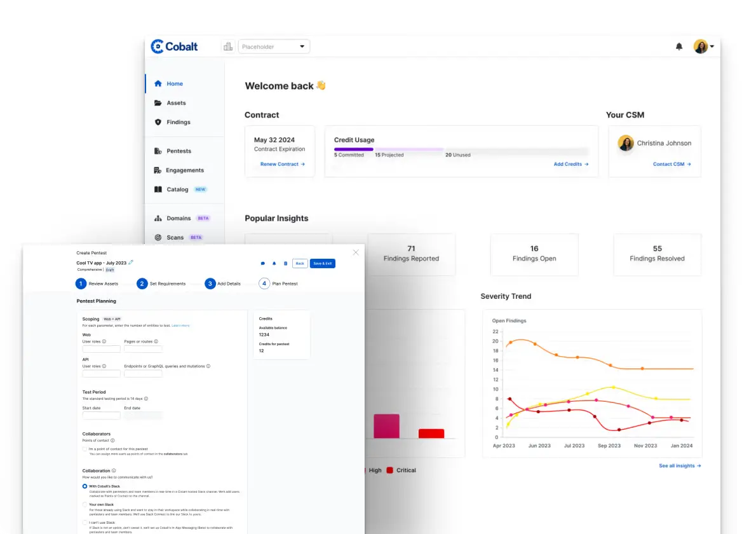
Task: Check I'm a point of contact
Action: [83, 449]
